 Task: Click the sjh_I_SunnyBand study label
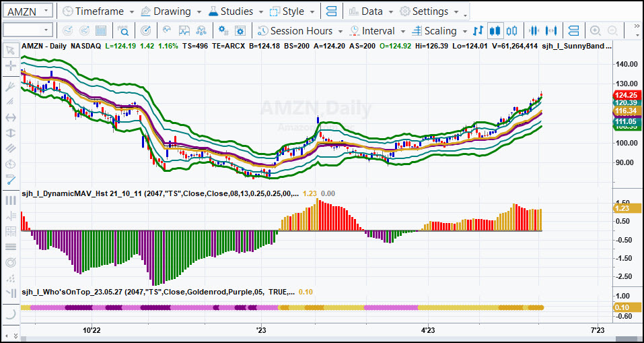click(x=577, y=46)
